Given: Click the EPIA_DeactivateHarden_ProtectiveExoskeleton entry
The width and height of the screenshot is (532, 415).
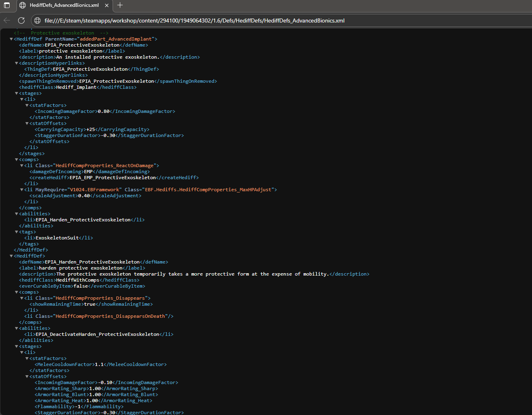Looking at the screenshot, I should point(97,334).
